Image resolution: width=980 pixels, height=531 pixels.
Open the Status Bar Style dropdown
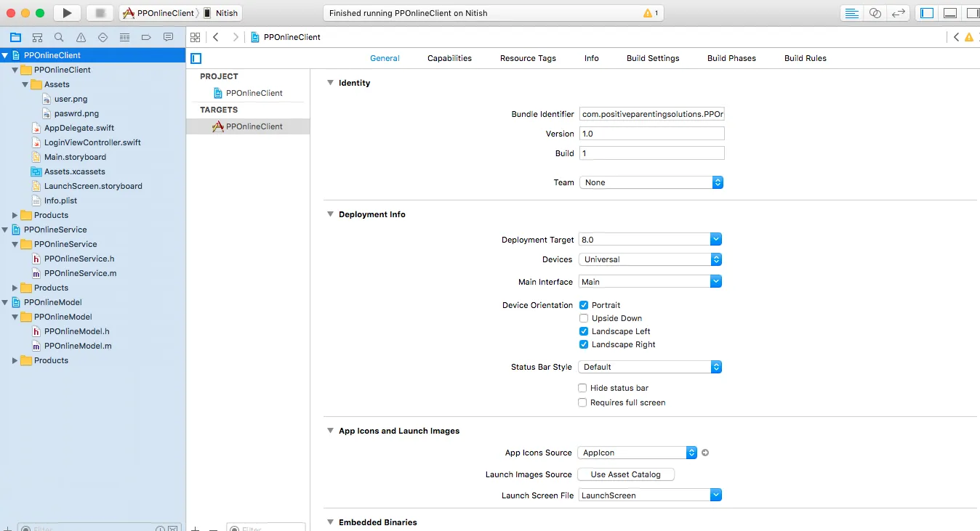tap(650, 367)
